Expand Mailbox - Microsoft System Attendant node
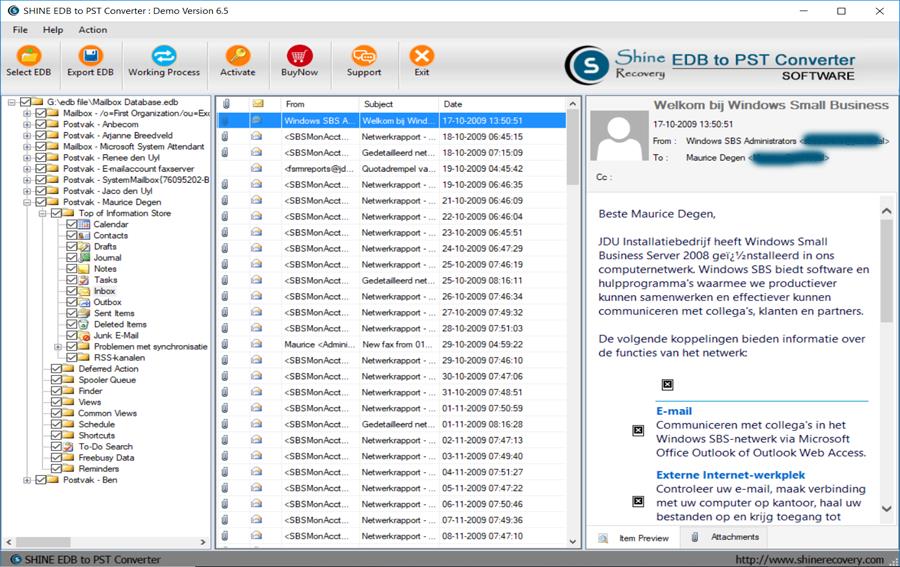 [27, 147]
